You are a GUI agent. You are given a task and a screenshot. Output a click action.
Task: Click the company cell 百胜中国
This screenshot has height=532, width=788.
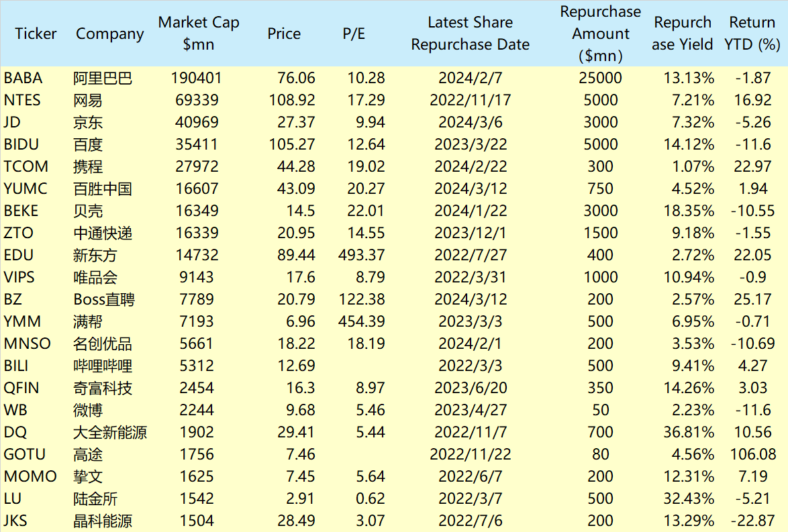click(x=102, y=189)
